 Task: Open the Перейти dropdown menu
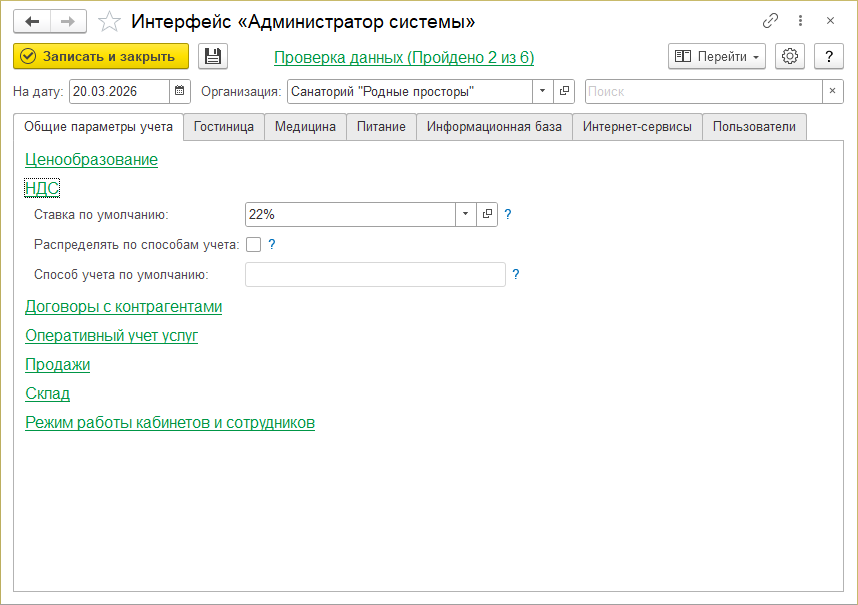coord(717,57)
